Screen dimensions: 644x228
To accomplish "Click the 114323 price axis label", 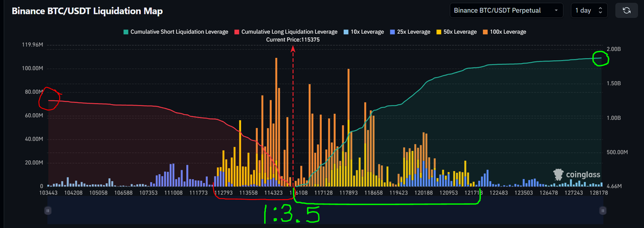I will [x=273, y=192].
